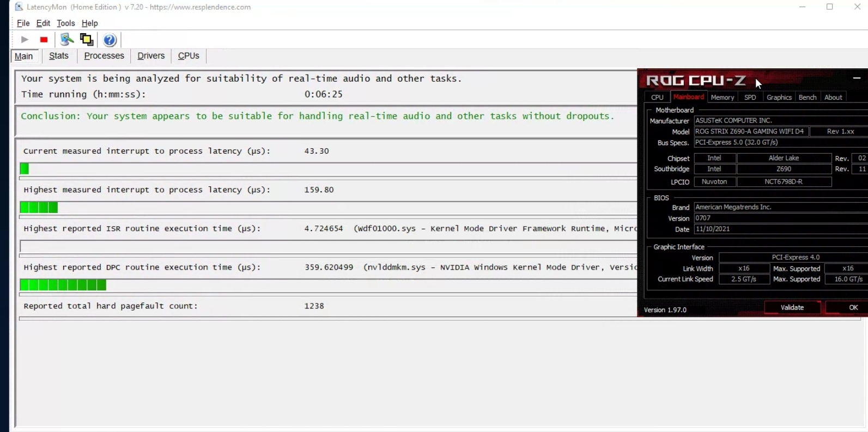Click the Link Width x16 field
868x432 pixels.
(744, 269)
